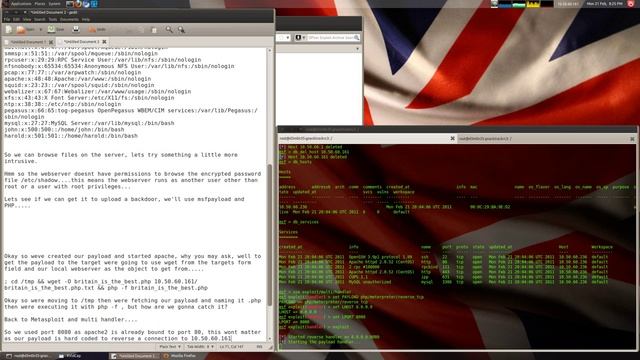Click the INS indicator in gedit status bar
640x360 pixels.
point(259,347)
